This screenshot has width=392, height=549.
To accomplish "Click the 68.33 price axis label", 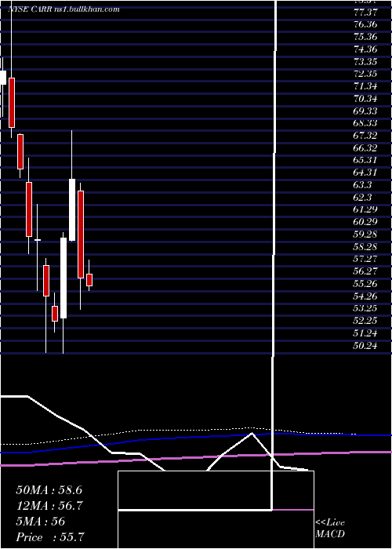I will [x=365, y=123].
